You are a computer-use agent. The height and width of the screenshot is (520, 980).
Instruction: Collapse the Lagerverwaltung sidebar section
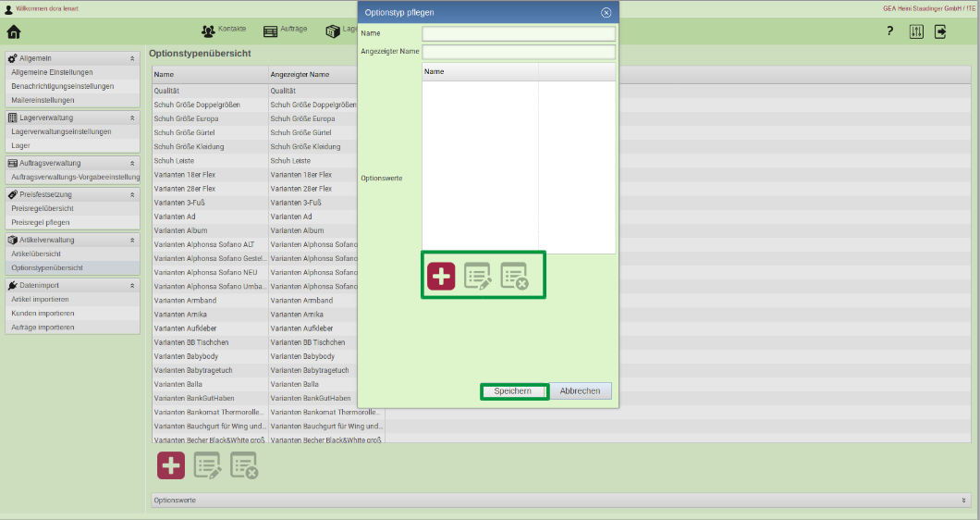[132, 118]
